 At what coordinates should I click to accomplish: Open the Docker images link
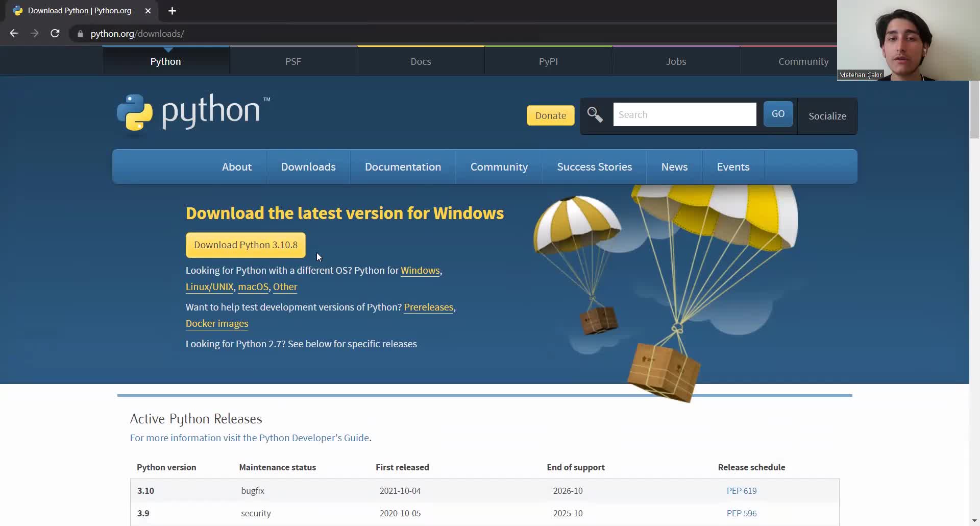[217, 324]
